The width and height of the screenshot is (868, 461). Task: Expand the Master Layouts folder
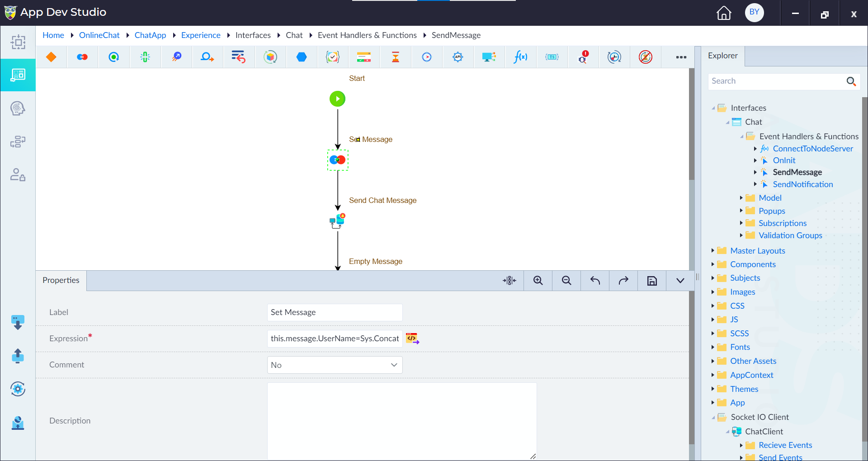(x=713, y=250)
